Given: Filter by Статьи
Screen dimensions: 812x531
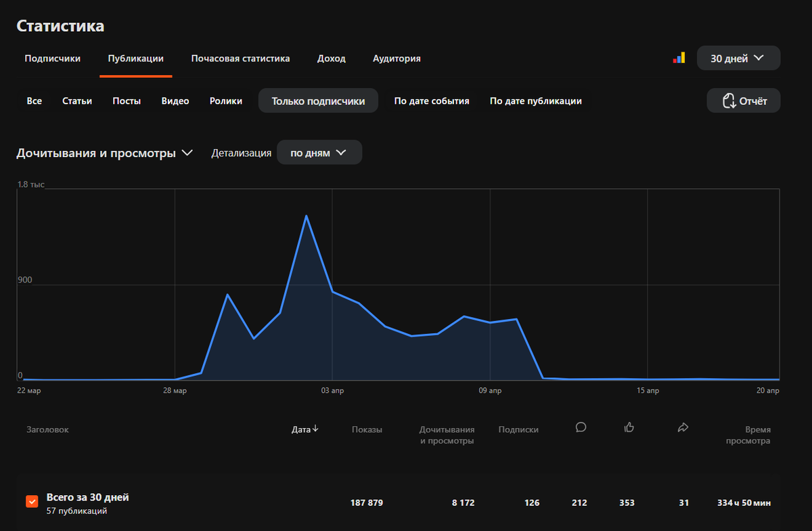Looking at the screenshot, I should click(77, 101).
